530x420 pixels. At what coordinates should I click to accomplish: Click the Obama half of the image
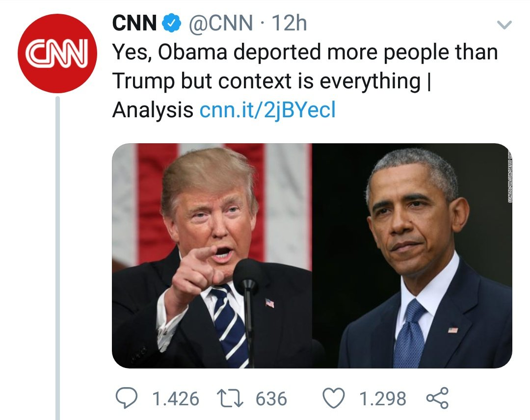(412, 256)
